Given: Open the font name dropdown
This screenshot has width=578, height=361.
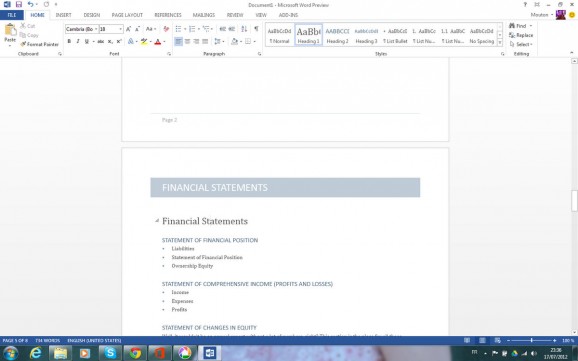Looking at the screenshot, I should (96, 29).
